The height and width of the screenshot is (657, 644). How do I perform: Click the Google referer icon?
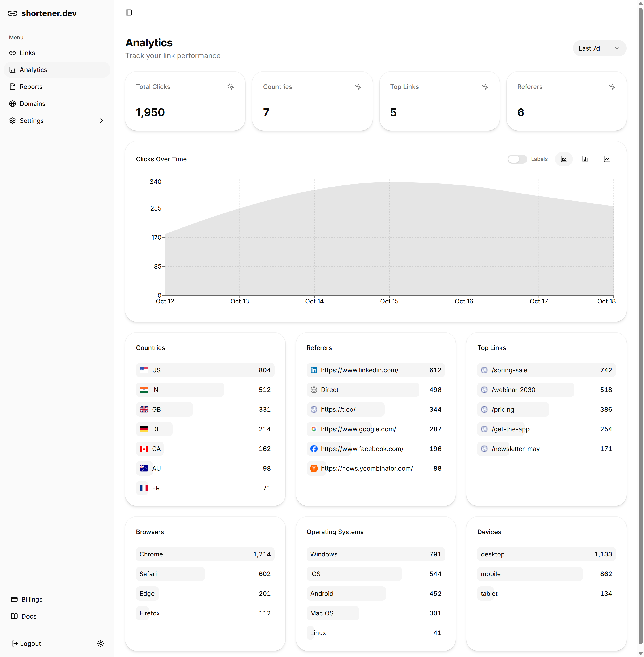[x=314, y=429]
